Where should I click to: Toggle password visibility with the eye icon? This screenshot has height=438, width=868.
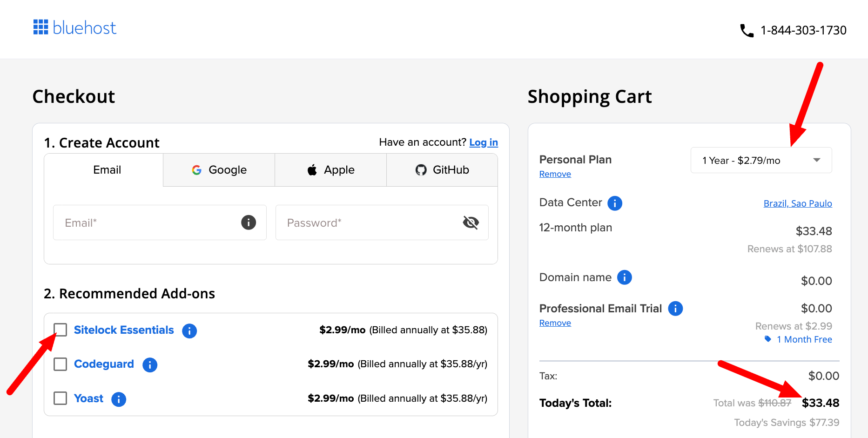point(471,222)
